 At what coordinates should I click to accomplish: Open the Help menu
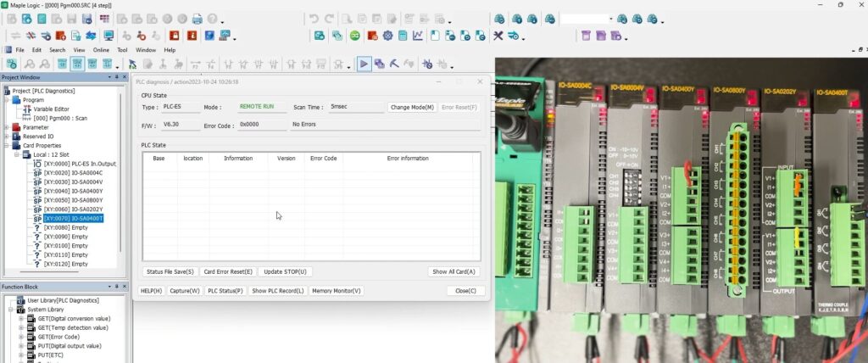point(170,50)
